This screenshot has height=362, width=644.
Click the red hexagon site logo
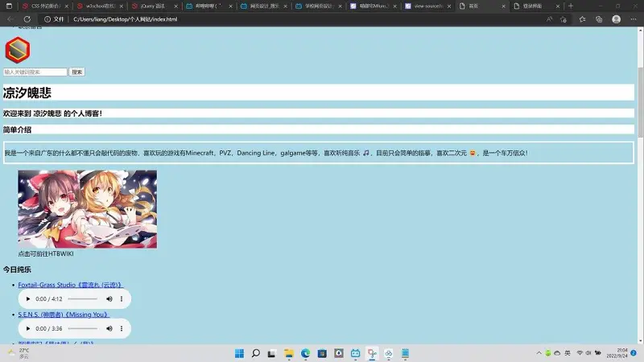click(18, 50)
